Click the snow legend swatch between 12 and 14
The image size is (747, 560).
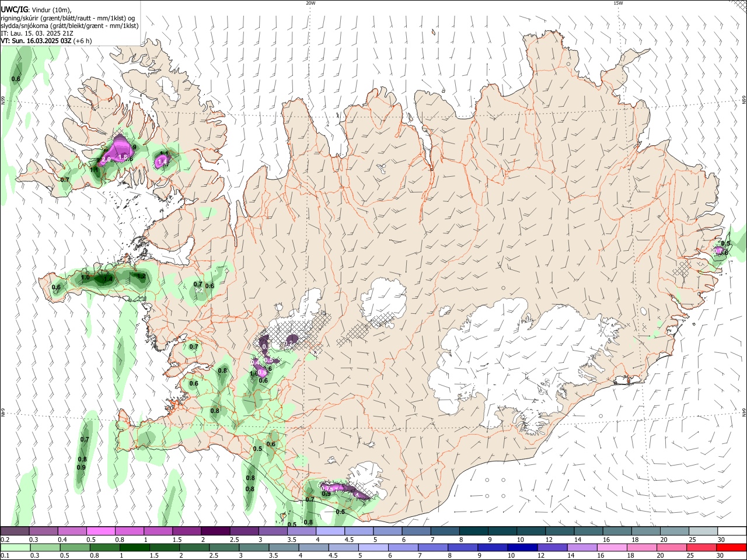coord(560,531)
